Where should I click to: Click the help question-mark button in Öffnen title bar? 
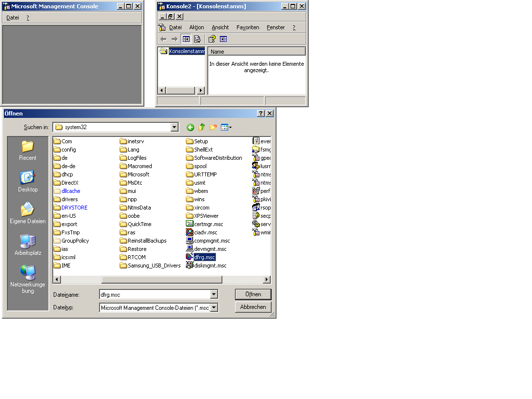pos(260,114)
